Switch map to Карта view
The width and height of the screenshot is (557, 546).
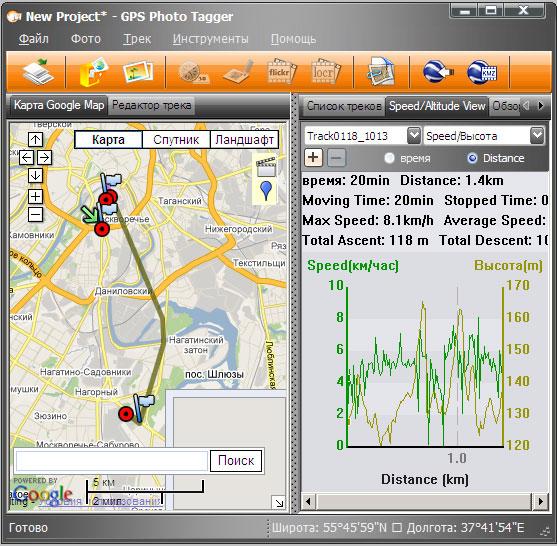pos(108,140)
